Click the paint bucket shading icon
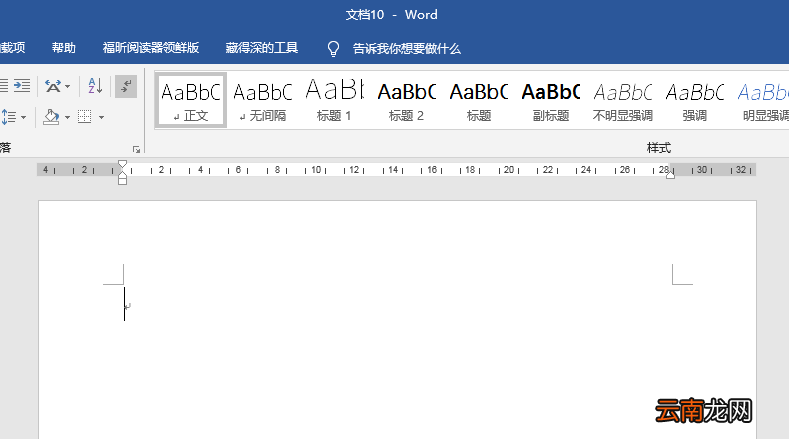Image resolution: width=789 pixels, height=439 pixels. 51,117
